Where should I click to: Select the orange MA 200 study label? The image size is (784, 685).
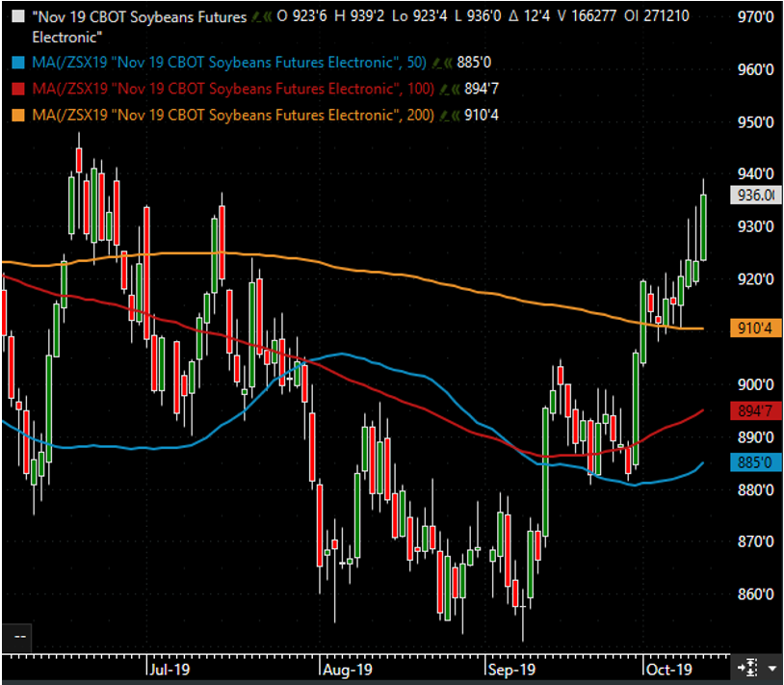[233, 116]
